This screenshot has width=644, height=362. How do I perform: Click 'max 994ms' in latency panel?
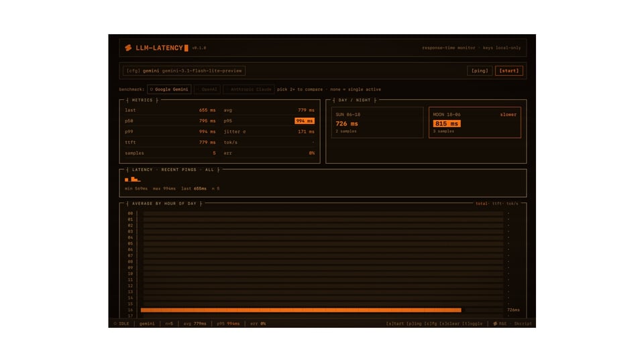click(x=164, y=188)
